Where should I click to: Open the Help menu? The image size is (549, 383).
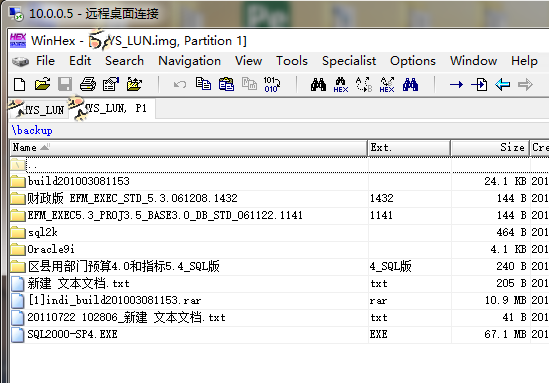(x=524, y=61)
